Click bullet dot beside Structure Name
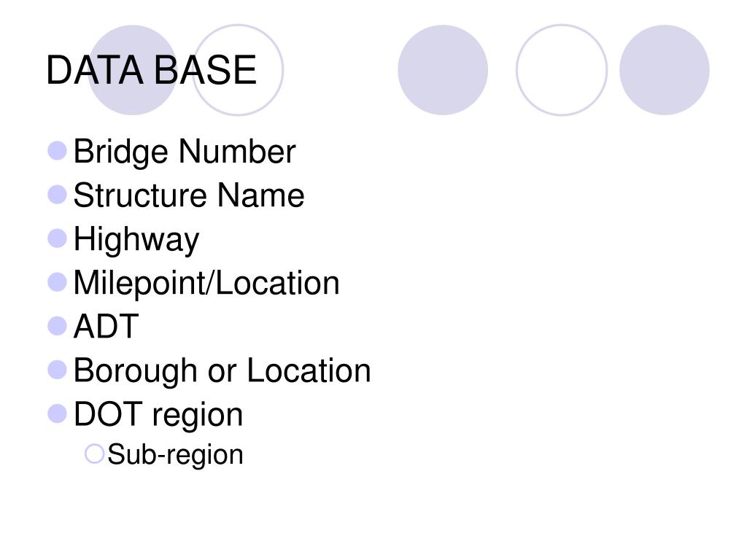This screenshot has width=747, height=560. [57, 194]
